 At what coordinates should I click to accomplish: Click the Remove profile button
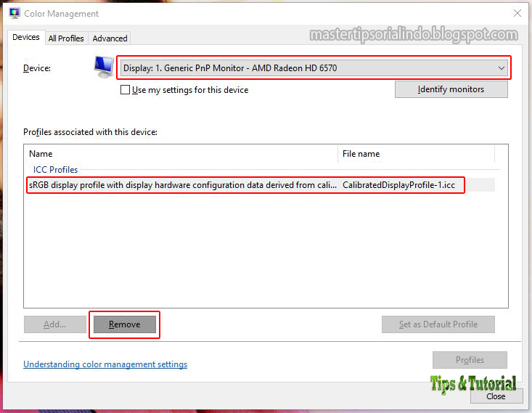[x=125, y=324]
